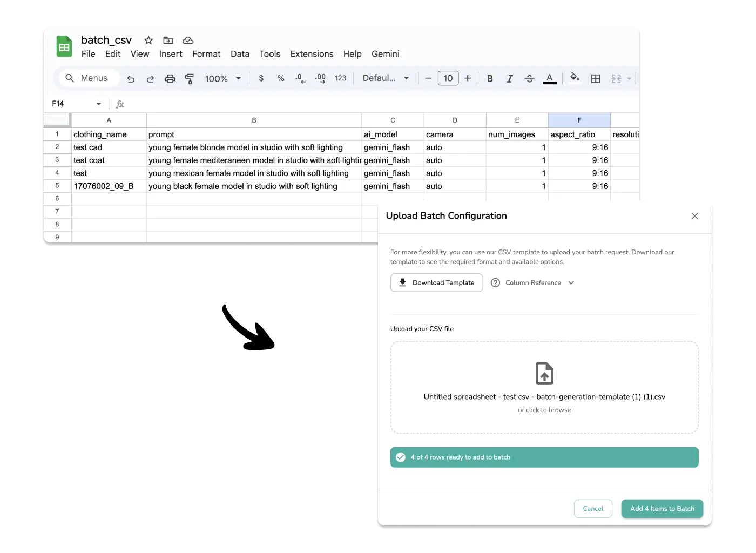The image size is (756, 553).
Task: Open the Default font dropdown
Action: tap(385, 78)
